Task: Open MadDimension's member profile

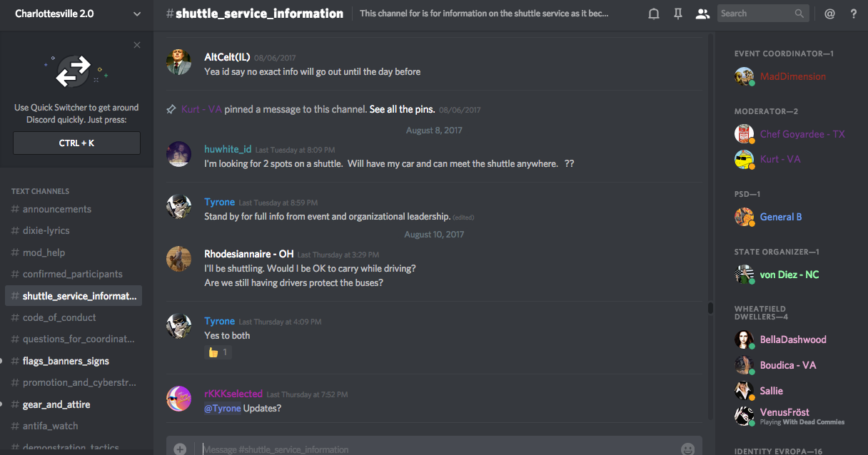Action: (792, 76)
